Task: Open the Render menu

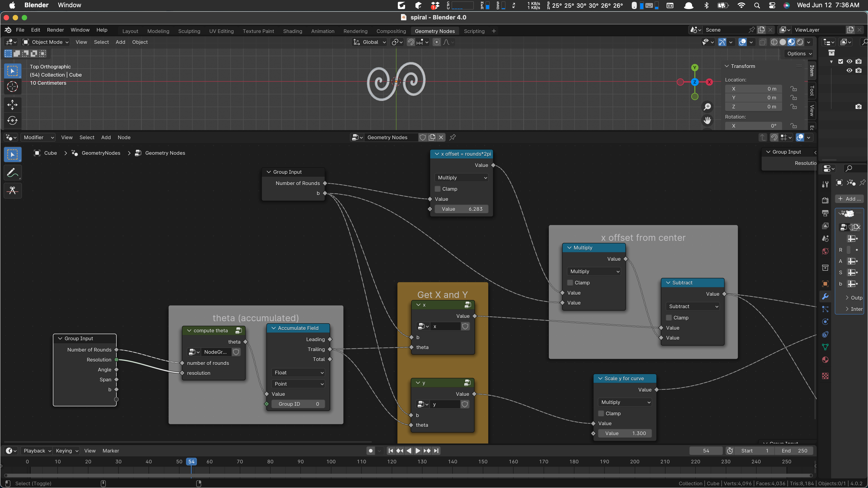Action: click(55, 30)
